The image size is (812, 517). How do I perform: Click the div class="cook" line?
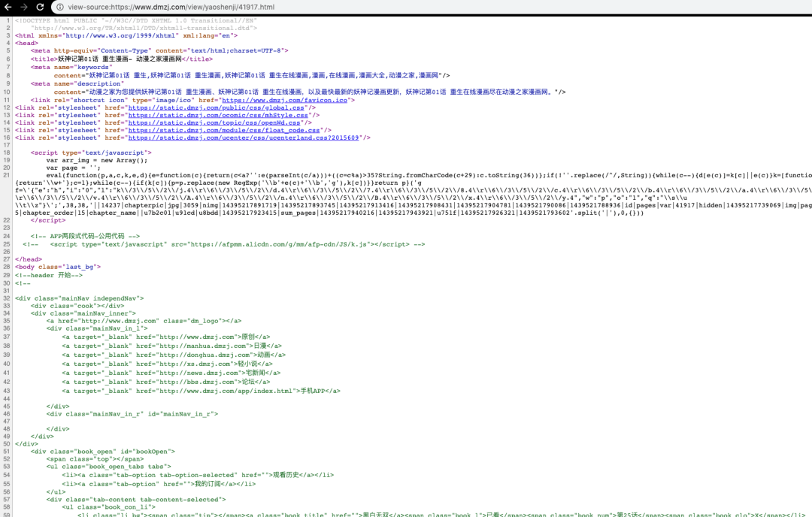(x=77, y=306)
